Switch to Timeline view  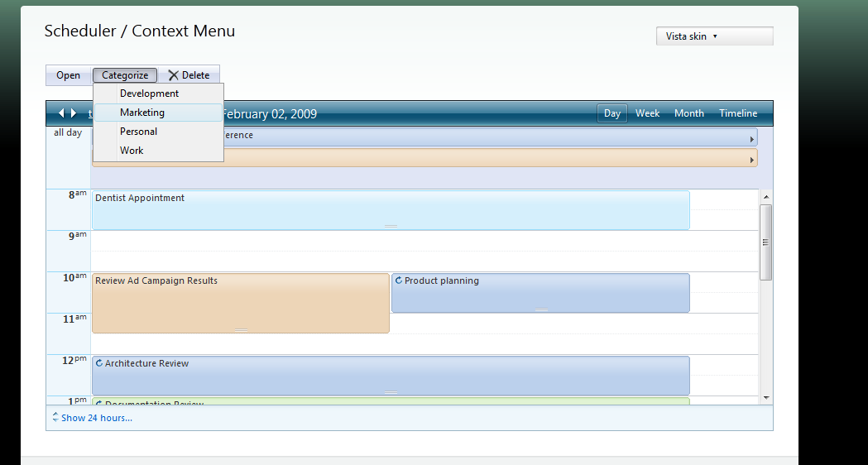(x=738, y=113)
